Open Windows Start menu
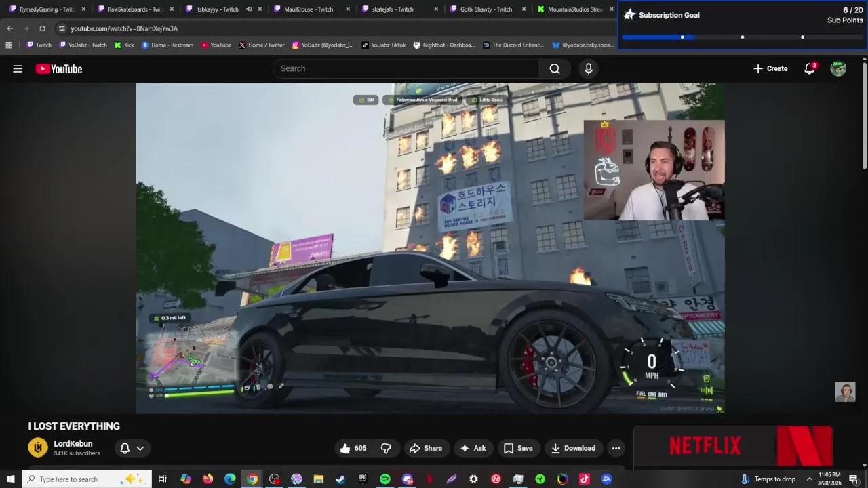Screen dimensions: 868x488 tap(11, 479)
